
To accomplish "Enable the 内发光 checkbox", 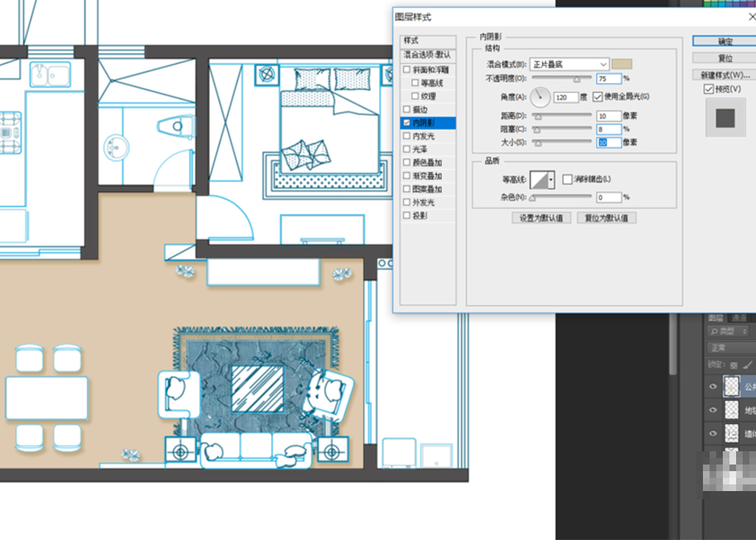I will tap(407, 136).
